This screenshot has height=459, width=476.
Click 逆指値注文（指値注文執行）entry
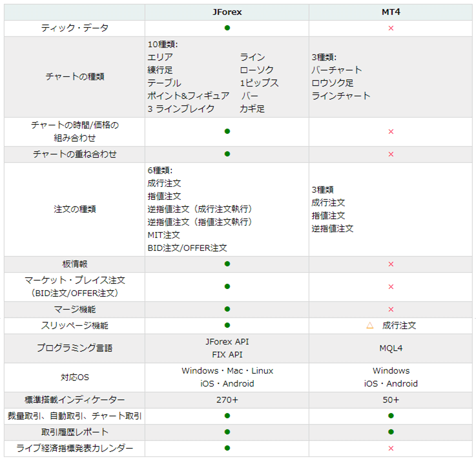click(x=200, y=222)
